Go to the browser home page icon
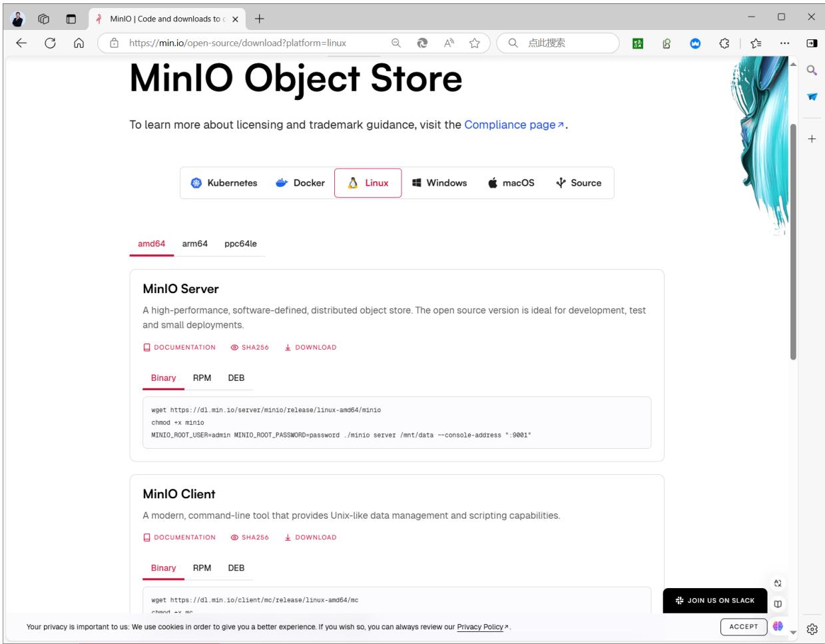This screenshot has height=644, width=825. 79,43
